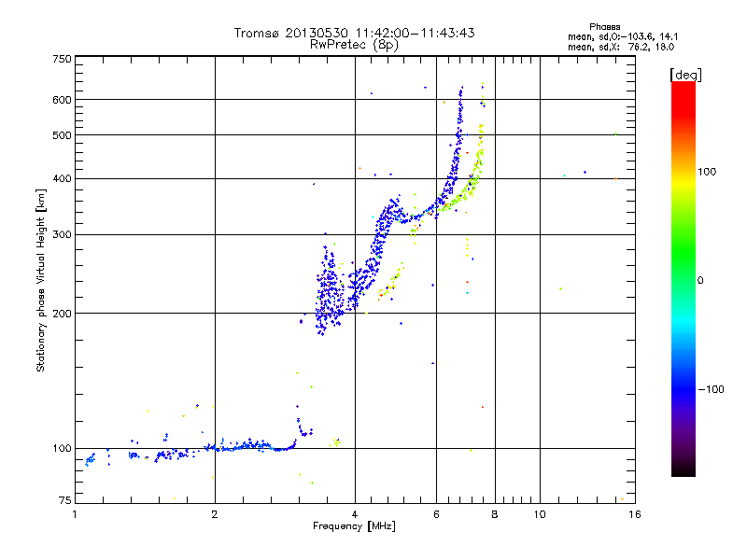Click y-axis tick label '300'
Image resolution: width=747 pixels, height=560 pixels.
[x=62, y=235]
